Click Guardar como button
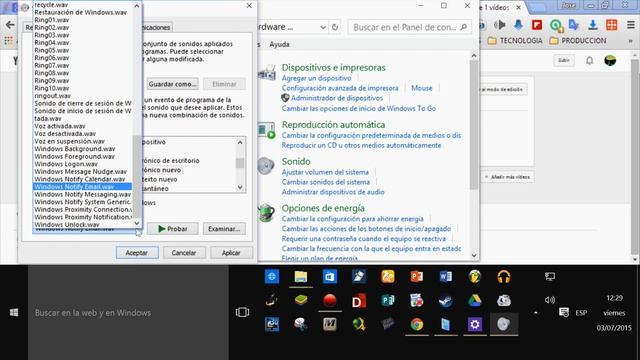The image size is (640, 360). tap(173, 84)
